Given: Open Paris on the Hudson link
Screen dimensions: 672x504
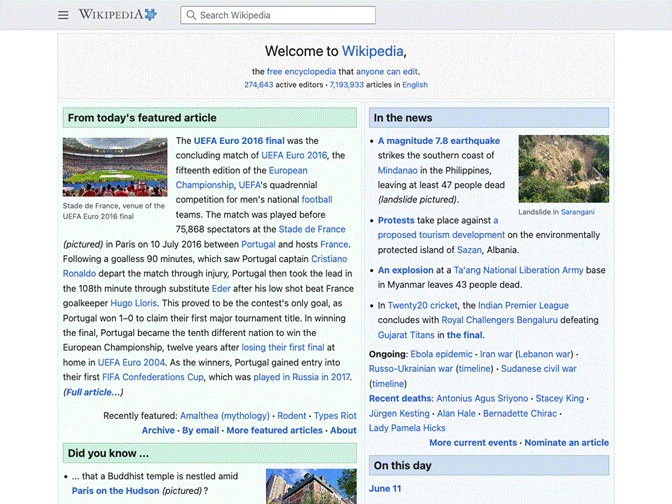Looking at the screenshot, I should pyautogui.click(x=115, y=491).
